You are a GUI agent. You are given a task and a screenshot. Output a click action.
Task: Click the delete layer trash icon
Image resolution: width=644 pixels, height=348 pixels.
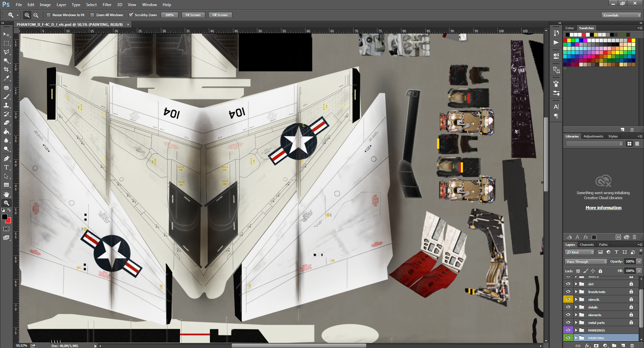coord(632,345)
